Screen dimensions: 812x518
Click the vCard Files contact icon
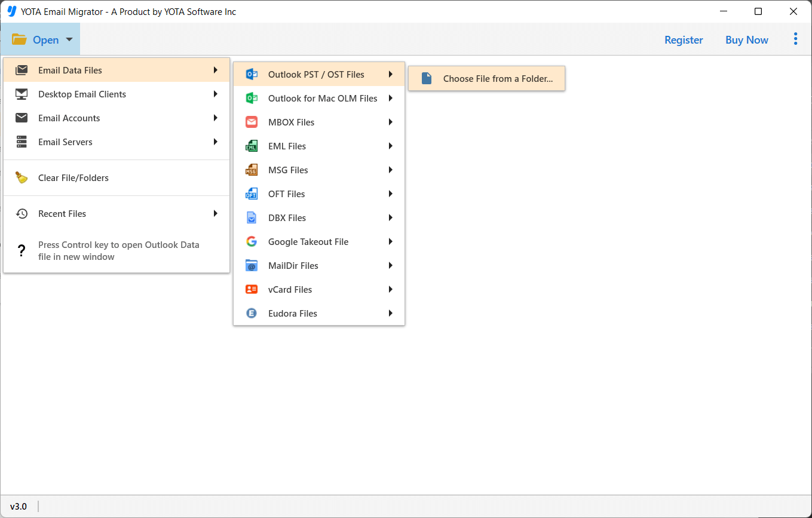pyautogui.click(x=252, y=289)
